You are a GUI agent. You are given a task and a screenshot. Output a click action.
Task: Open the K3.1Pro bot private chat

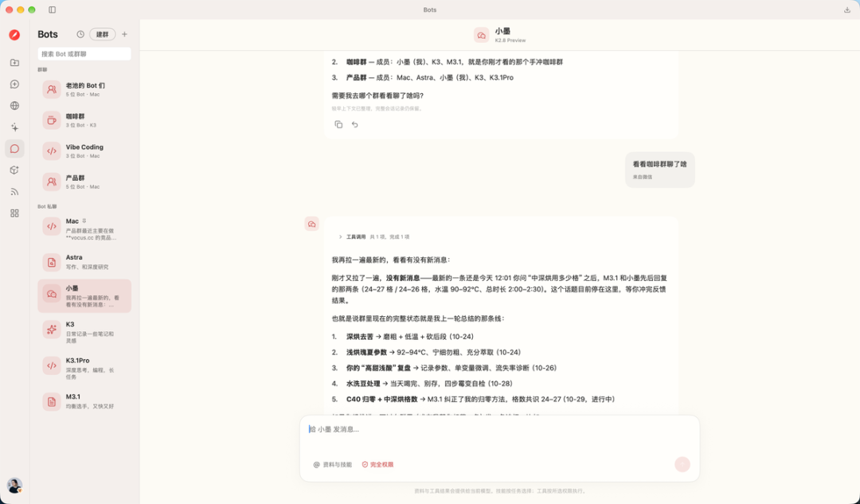pyautogui.click(x=84, y=367)
